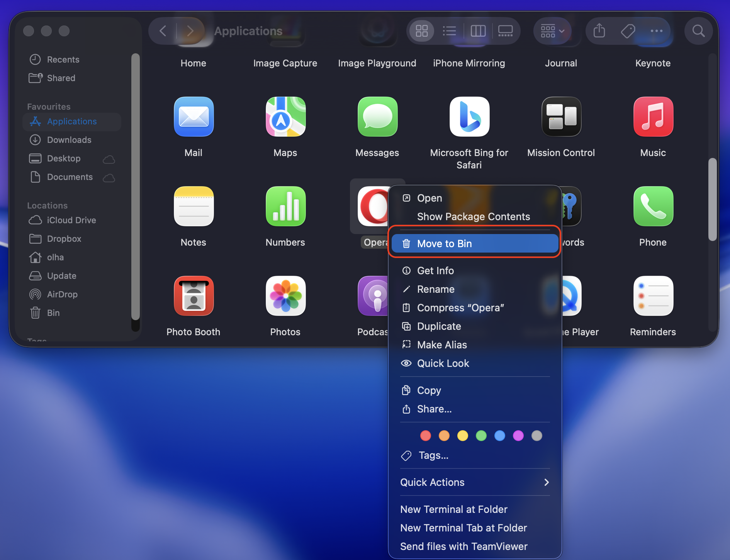Viewport: 730px width, 560px height.
Task: Select the Messages app icon
Action: 377,117
